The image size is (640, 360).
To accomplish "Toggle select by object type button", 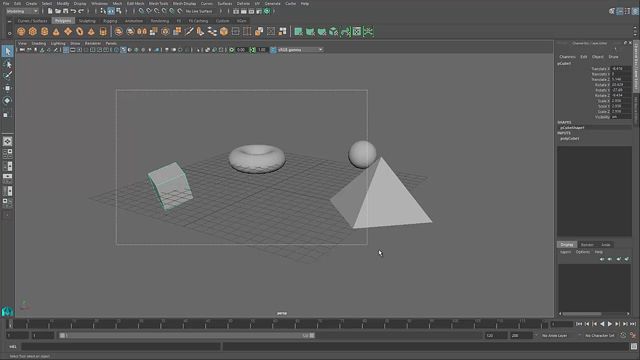I will [x=111, y=11].
